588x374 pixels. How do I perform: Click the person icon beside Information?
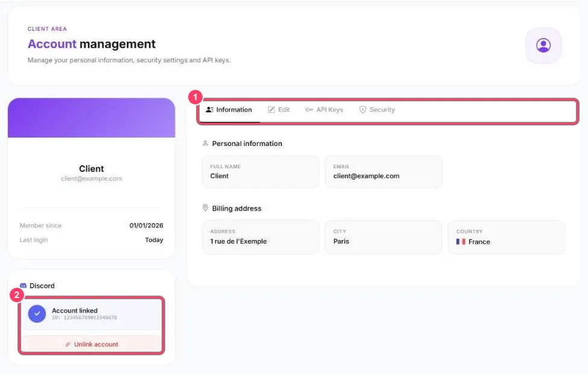[x=209, y=110]
